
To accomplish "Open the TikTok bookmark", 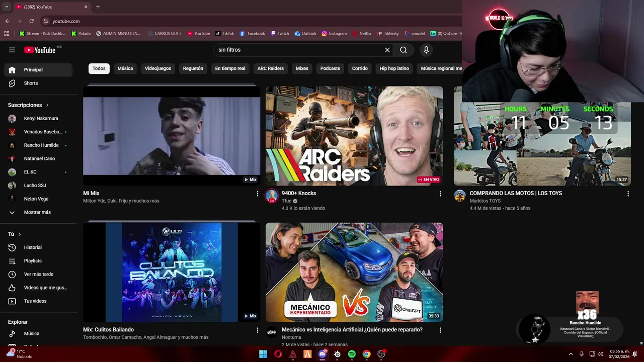I will point(225,34).
